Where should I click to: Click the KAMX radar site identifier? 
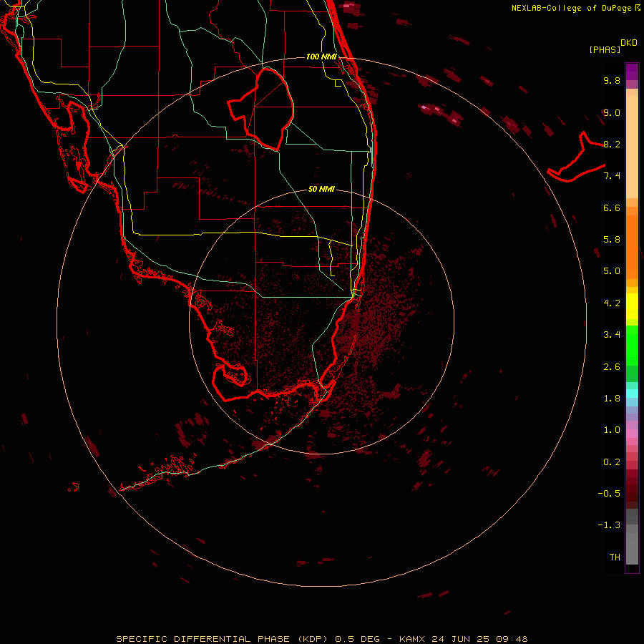pyautogui.click(x=413, y=639)
